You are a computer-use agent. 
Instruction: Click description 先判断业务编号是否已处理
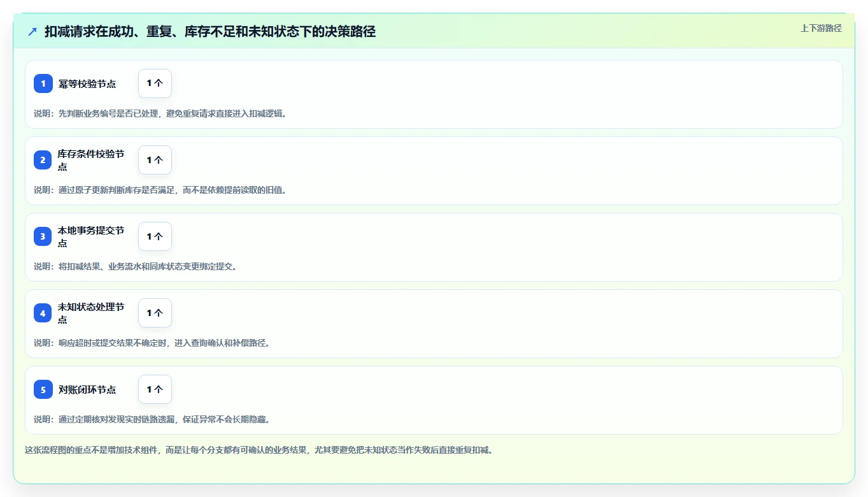[x=160, y=113]
